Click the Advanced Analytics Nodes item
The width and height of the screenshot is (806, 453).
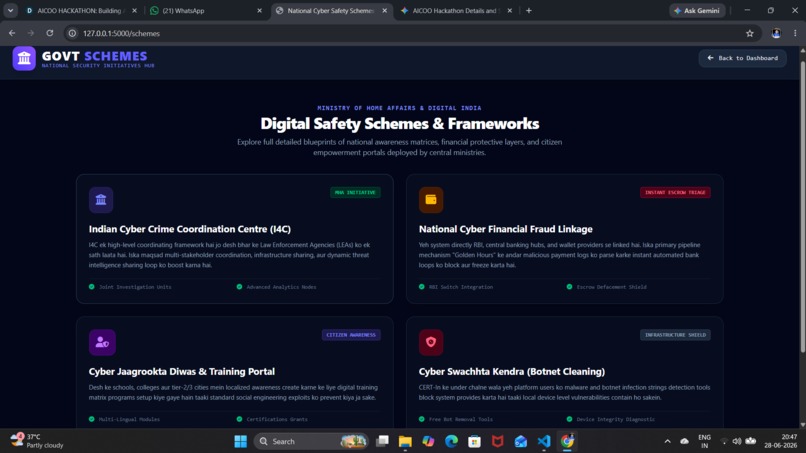coord(276,287)
